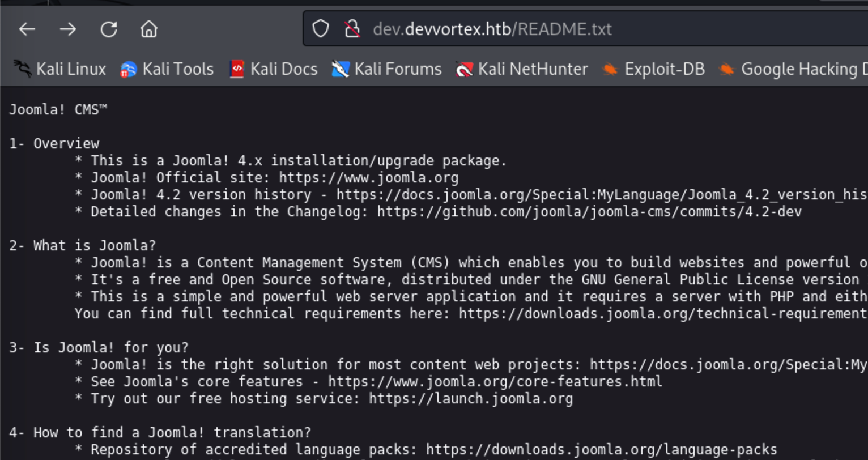Open the Kali NetHunter bookmark
The height and width of the screenshot is (460, 868).
coord(522,69)
